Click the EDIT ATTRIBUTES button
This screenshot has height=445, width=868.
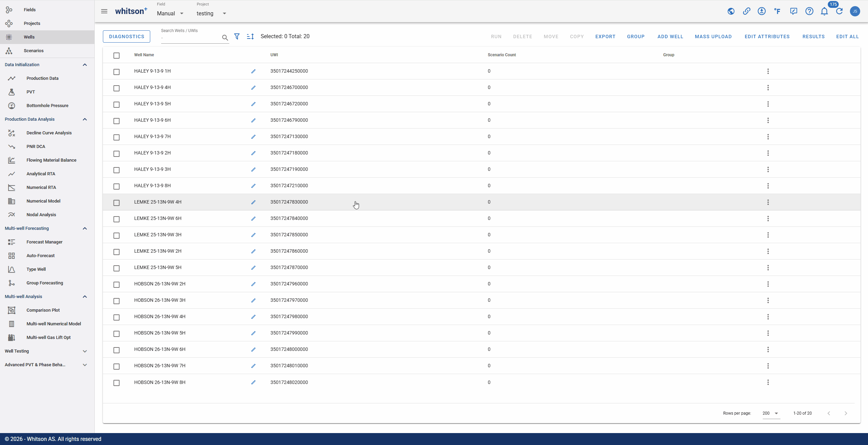767,36
